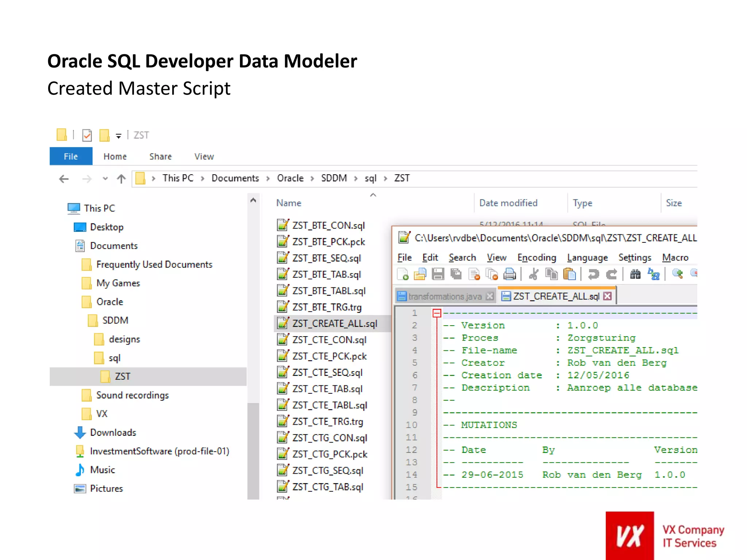
Task: Open the Macro menu in Notepad++
Action: pyautogui.click(x=675, y=258)
